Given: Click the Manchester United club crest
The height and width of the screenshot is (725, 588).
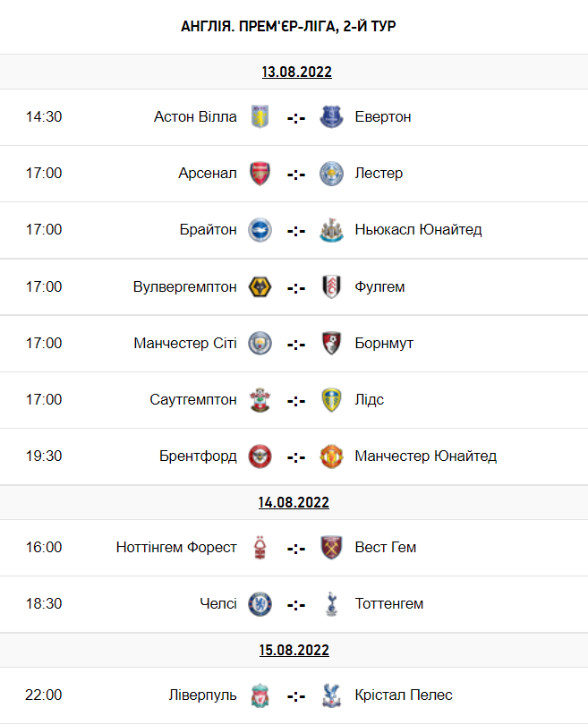Looking at the screenshot, I should coord(332,456).
